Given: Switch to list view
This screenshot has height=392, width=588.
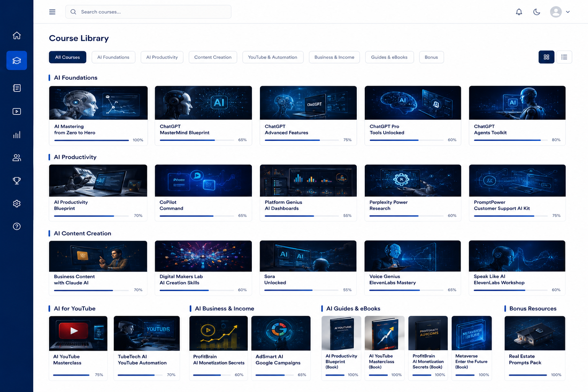Looking at the screenshot, I should pos(564,57).
